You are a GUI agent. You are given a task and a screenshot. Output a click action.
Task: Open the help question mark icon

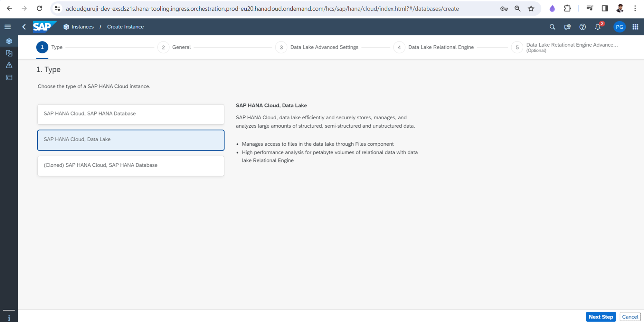click(582, 27)
